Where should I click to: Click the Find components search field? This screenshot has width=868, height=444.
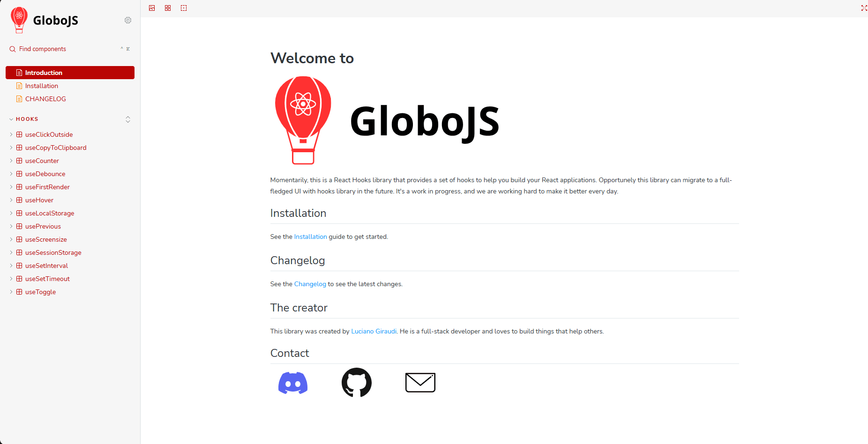(43, 49)
